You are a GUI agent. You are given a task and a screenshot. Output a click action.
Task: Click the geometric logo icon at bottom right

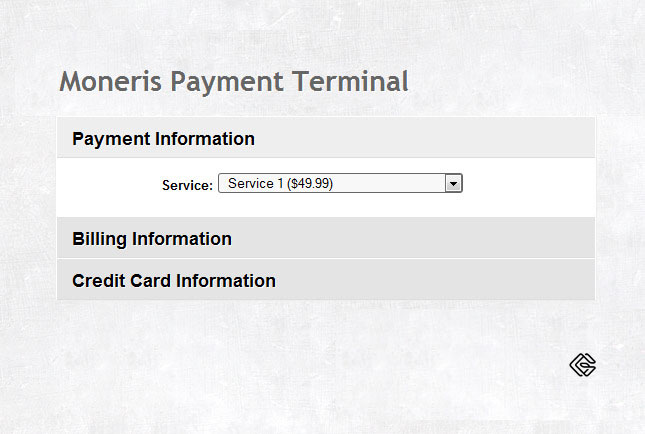click(582, 365)
